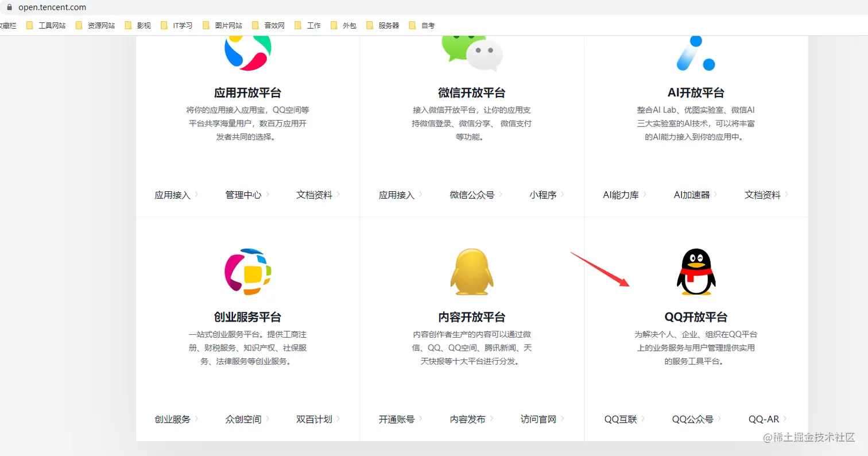
Task: Click description starting 为解决个人、企业
Action: tap(696, 348)
